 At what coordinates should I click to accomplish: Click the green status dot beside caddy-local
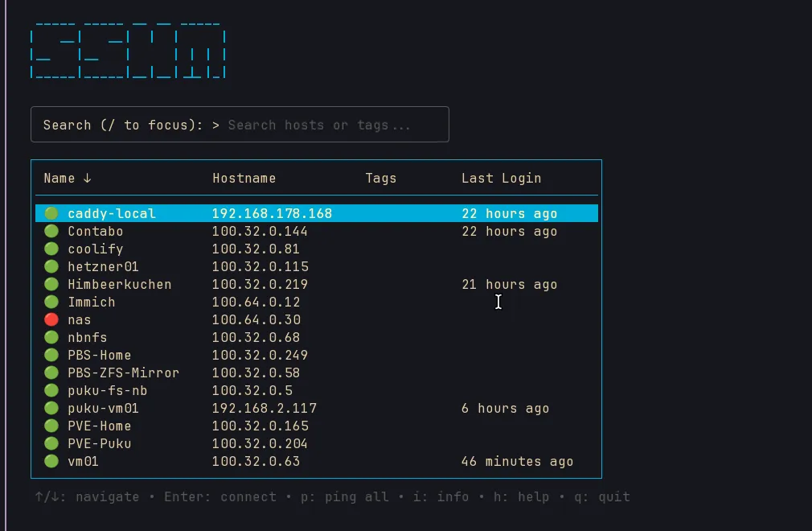(x=51, y=213)
